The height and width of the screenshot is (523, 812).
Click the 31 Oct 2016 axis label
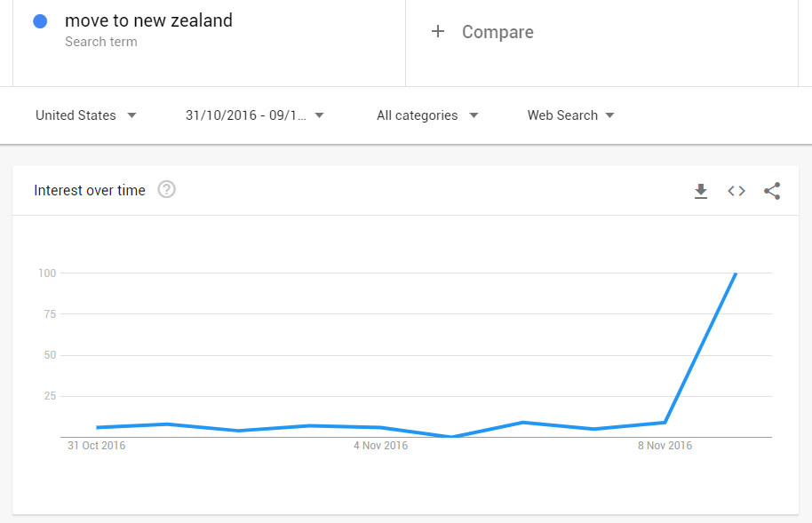point(97,446)
